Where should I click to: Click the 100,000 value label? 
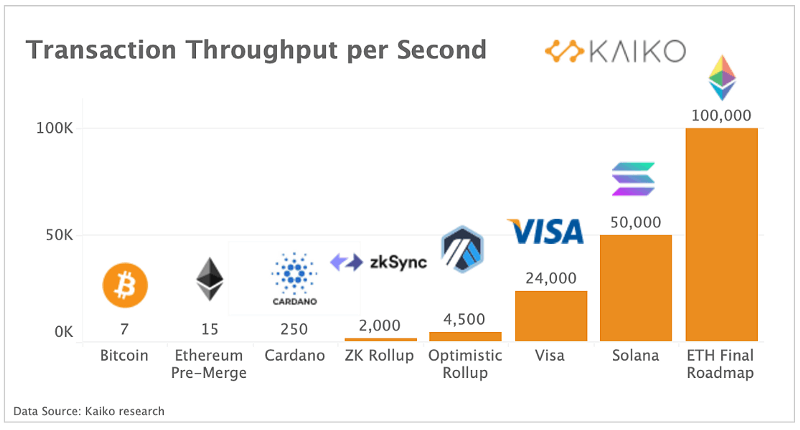click(721, 115)
